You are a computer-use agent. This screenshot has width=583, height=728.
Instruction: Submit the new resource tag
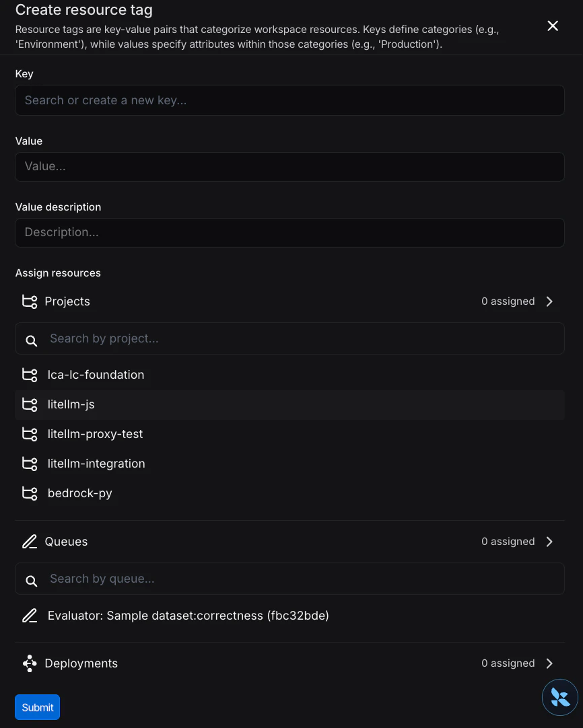pyautogui.click(x=37, y=707)
